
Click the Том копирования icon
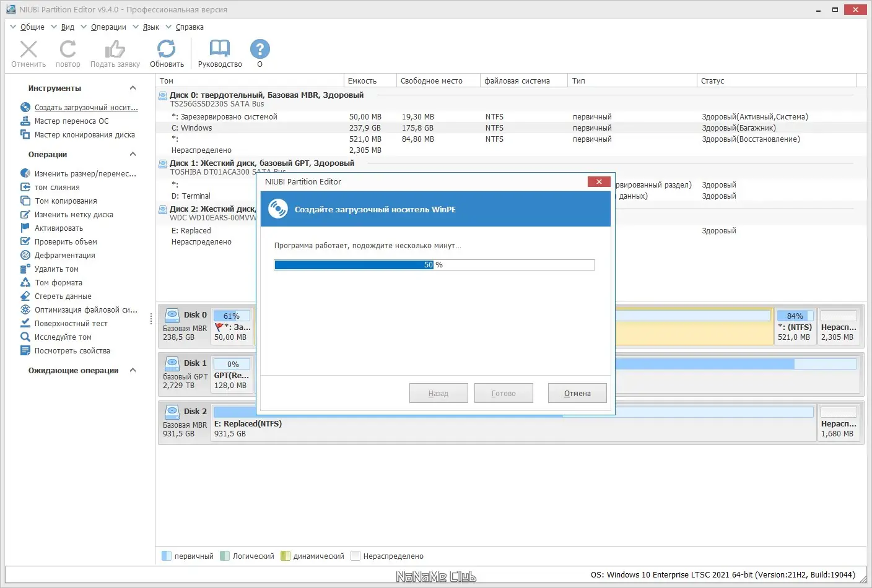point(25,201)
